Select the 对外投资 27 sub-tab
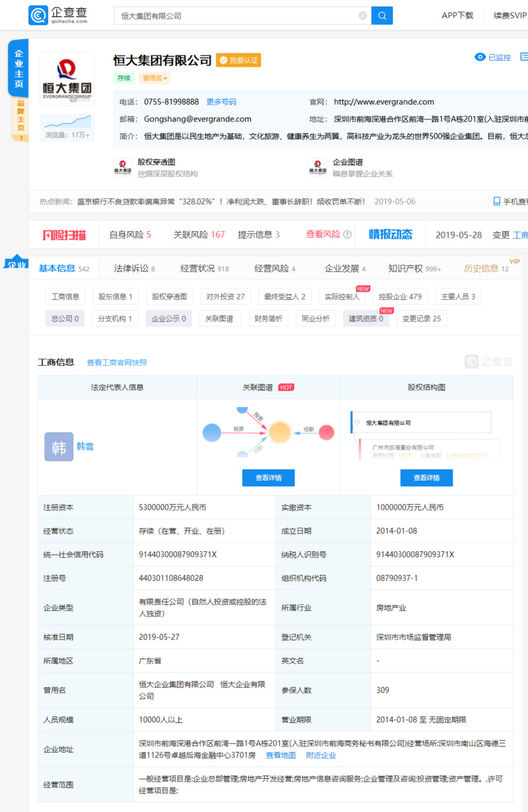The height and width of the screenshot is (812, 528). point(225,297)
